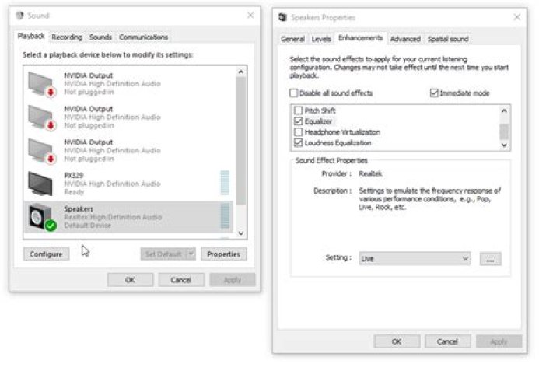Open the Sounds tab
The height and width of the screenshot is (392, 560).
(x=100, y=37)
